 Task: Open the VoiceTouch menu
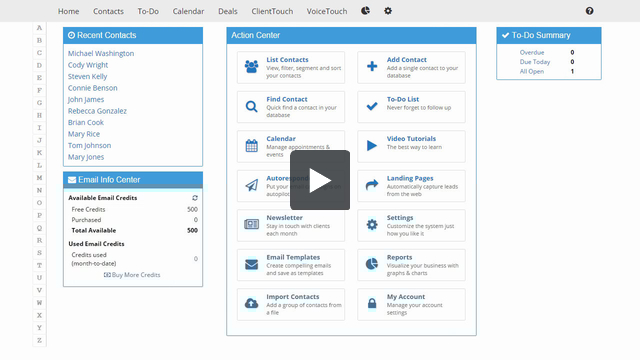tap(327, 11)
